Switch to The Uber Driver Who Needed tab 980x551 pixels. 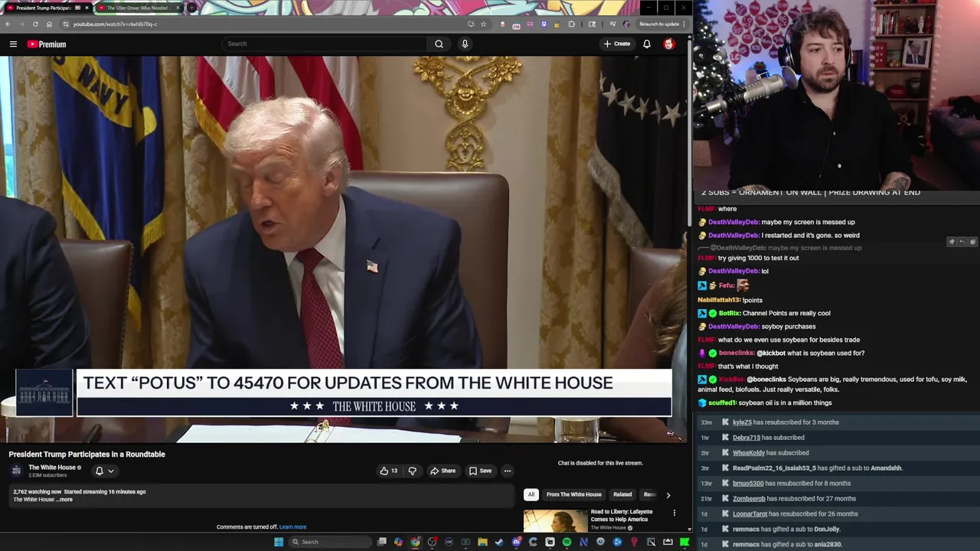[138, 8]
